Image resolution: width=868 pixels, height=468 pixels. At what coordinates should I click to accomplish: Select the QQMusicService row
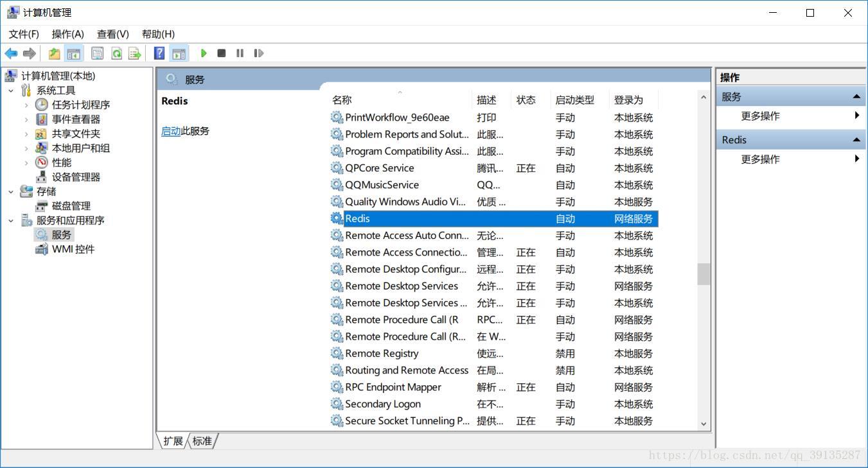(493, 185)
